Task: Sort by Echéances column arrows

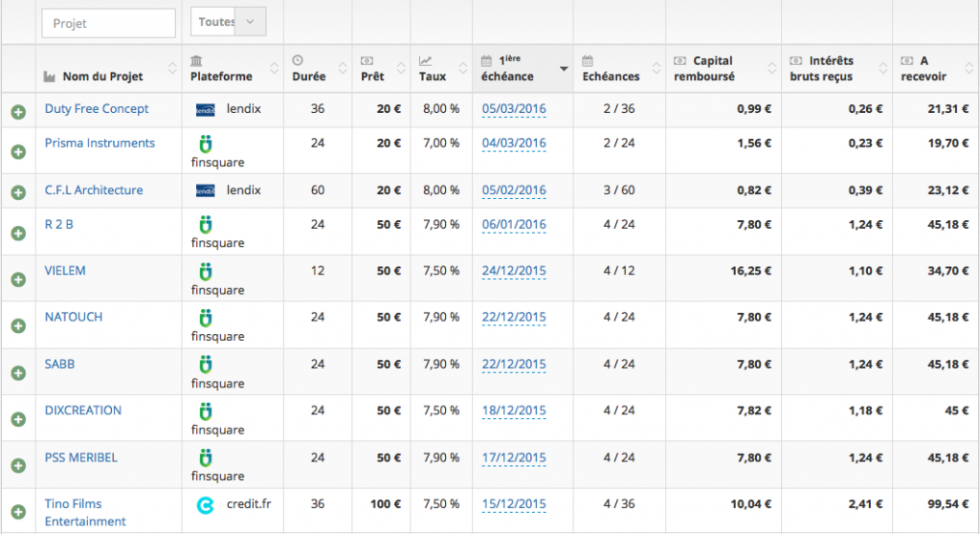Action: tap(656, 68)
